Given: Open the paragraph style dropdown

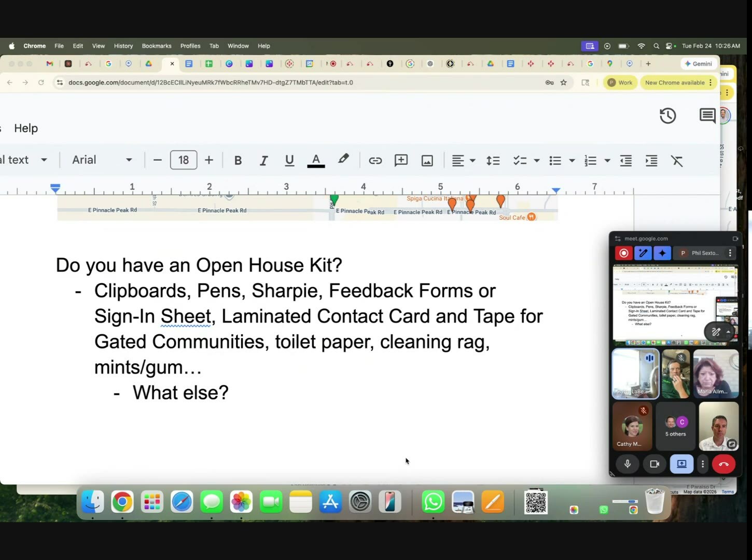Looking at the screenshot, I should (x=24, y=160).
